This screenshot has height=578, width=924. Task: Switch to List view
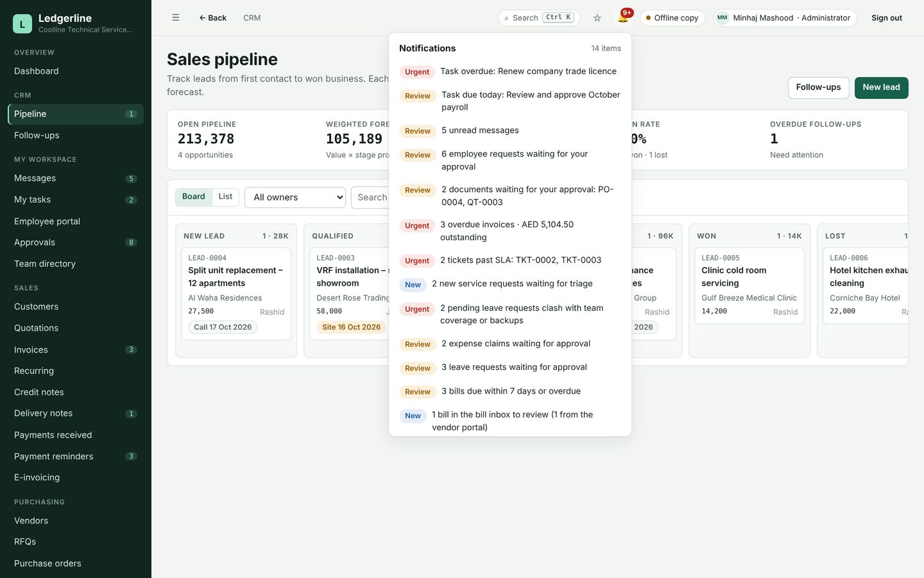pos(225,197)
